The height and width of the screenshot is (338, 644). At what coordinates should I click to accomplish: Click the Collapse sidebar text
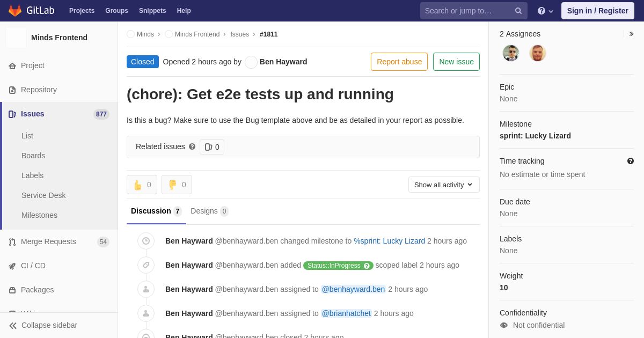[x=49, y=325]
